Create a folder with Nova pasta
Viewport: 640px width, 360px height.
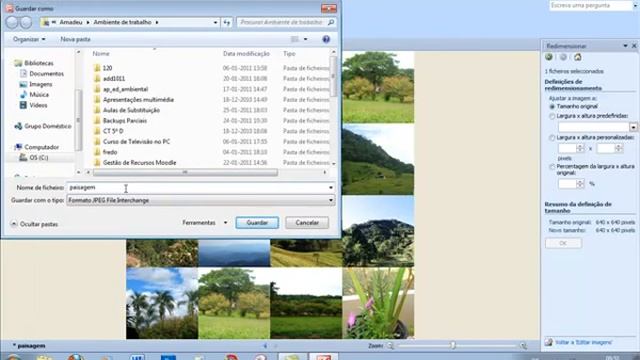tap(76, 39)
